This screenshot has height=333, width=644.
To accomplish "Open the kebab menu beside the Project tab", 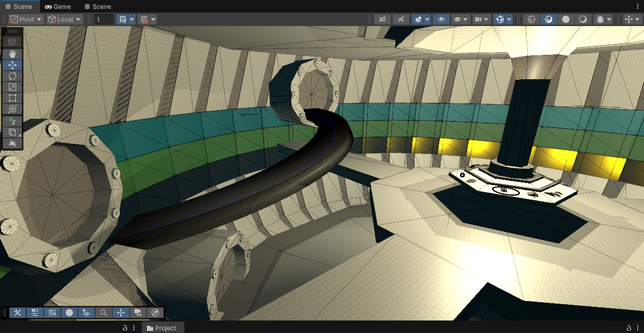I will [134, 328].
